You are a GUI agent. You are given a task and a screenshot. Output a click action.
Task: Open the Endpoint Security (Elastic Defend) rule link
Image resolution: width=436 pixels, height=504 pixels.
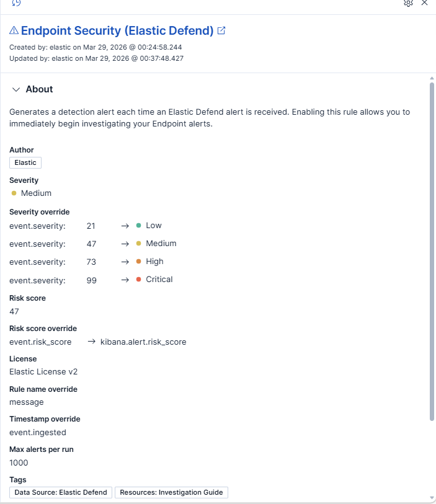tap(117, 30)
